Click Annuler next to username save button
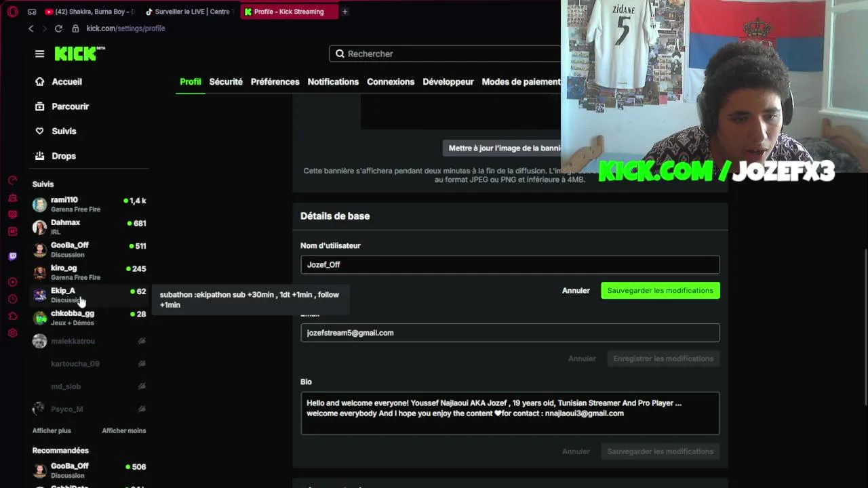The width and height of the screenshot is (868, 488). (x=576, y=290)
